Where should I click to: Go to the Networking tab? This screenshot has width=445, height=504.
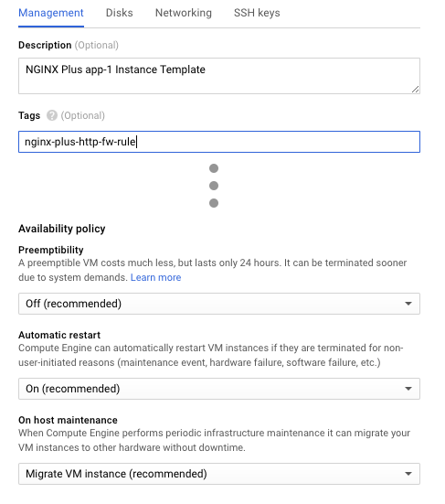[x=184, y=13]
